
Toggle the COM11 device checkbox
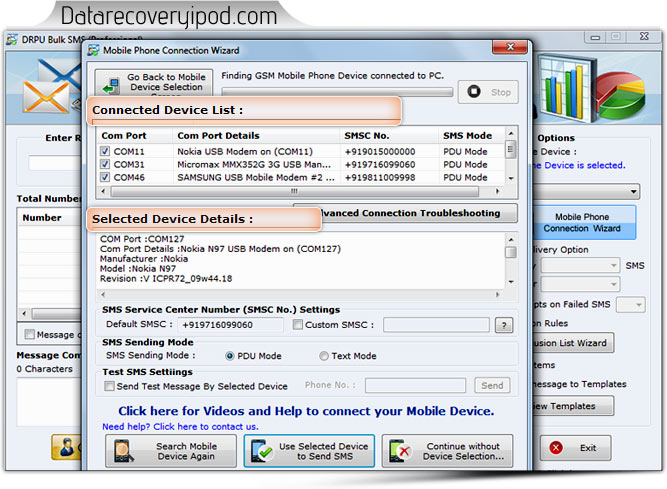click(105, 151)
